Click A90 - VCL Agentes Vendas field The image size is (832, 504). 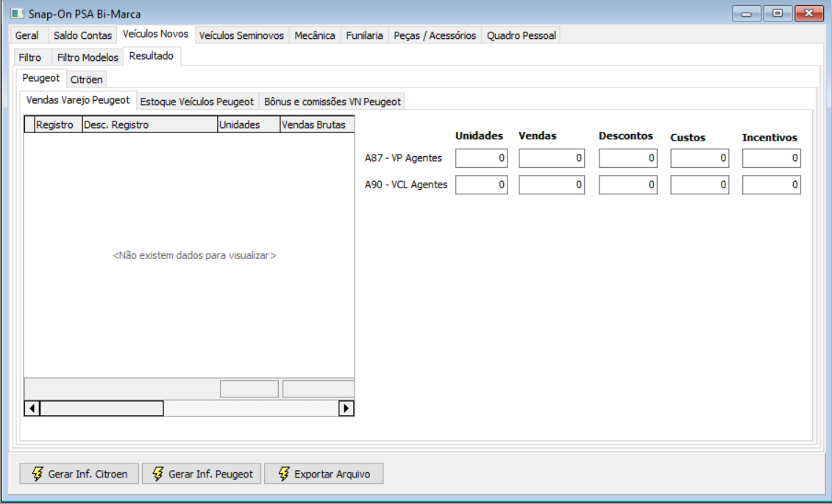(552, 185)
